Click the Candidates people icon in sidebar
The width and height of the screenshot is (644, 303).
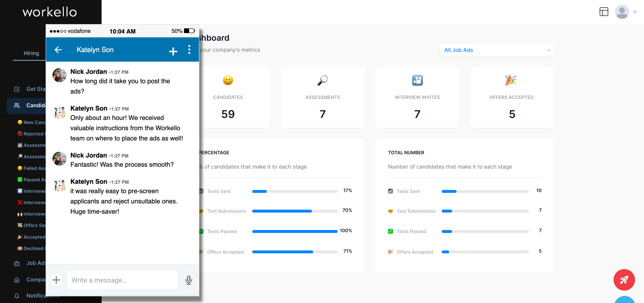point(17,106)
